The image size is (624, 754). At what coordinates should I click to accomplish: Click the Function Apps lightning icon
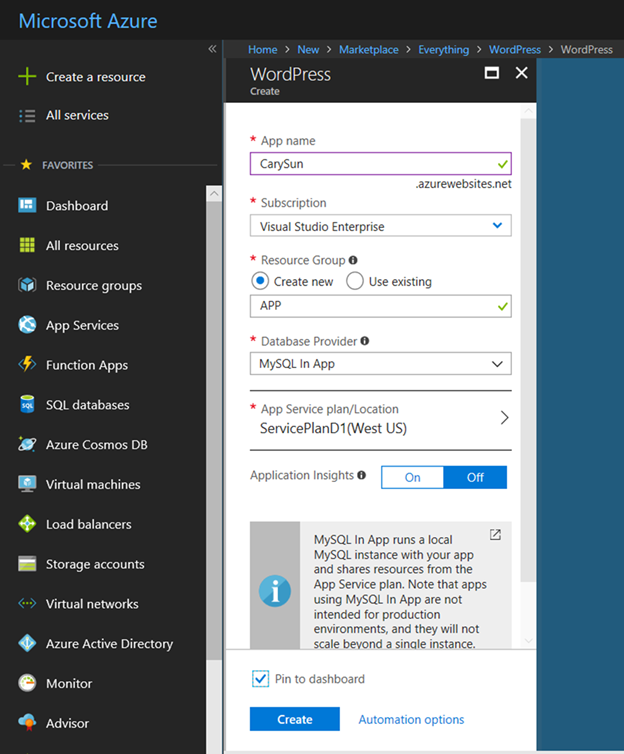click(27, 364)
